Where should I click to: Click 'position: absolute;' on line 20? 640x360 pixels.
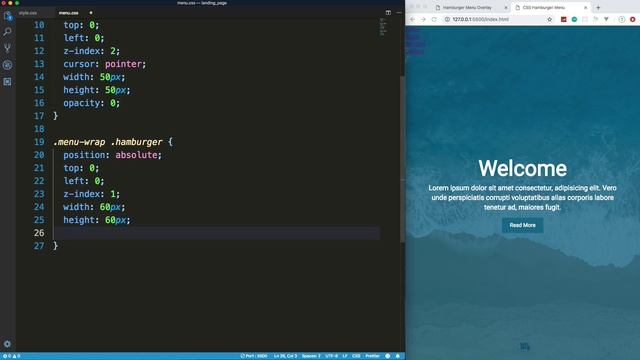click(112, 155)
